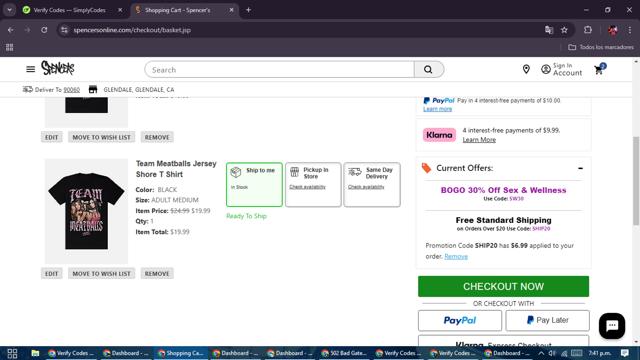Click the page vertical scrollbar
The width and height of the screenshot is (640, 360).
click(636, 181)
